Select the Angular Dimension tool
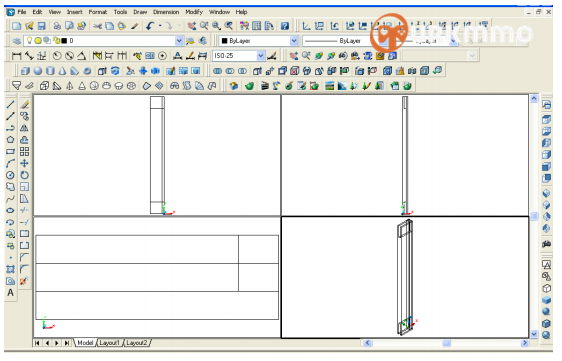The width and height of the screenshot is (562, 361). coord(82,56)
